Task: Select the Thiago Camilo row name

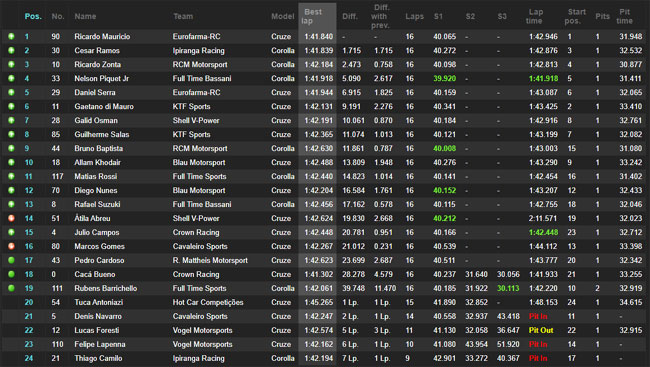Action: 98,358
